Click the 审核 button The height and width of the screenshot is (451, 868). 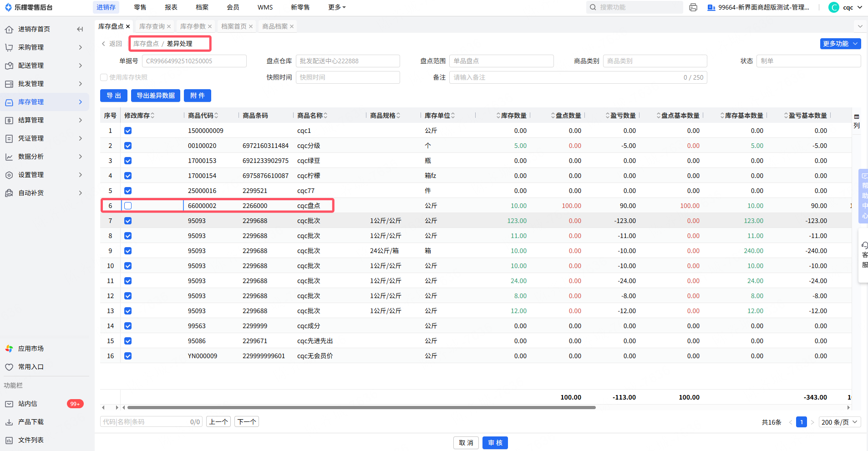(495, 443)
